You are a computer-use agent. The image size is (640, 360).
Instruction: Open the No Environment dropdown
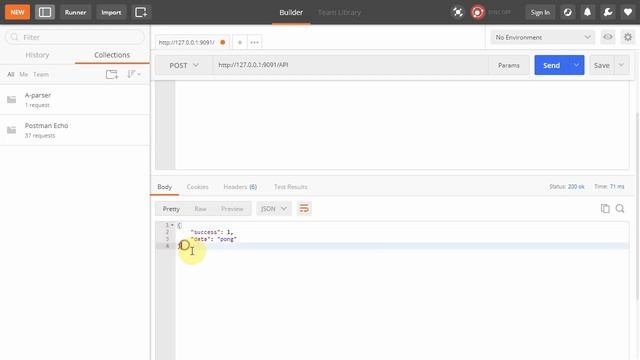[542, 37]
